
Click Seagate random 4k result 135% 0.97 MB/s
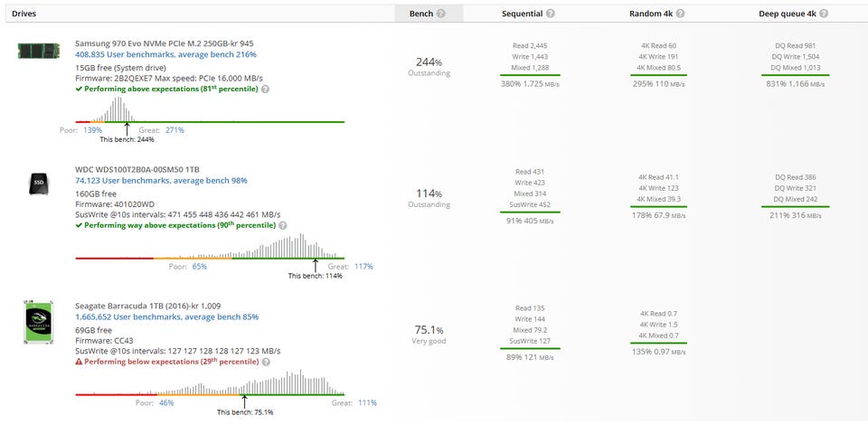[x=659, y=353]
